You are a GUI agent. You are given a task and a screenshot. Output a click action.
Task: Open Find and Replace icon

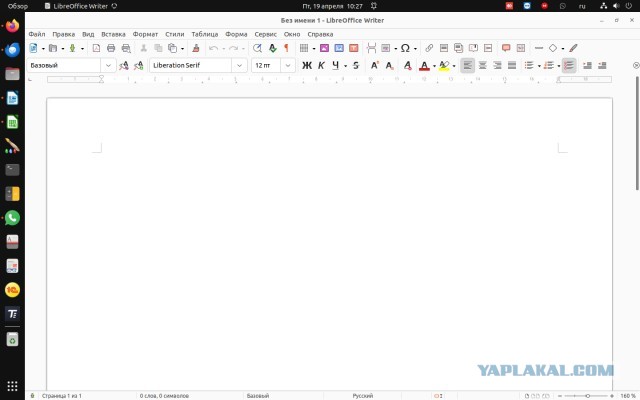click(257, 48)
